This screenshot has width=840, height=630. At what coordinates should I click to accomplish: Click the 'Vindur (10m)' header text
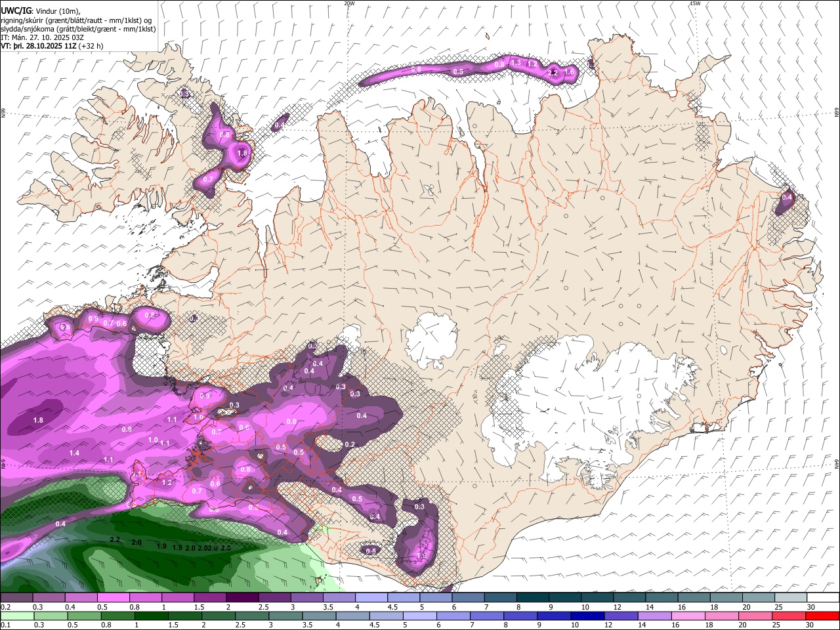tap(58, 10)
